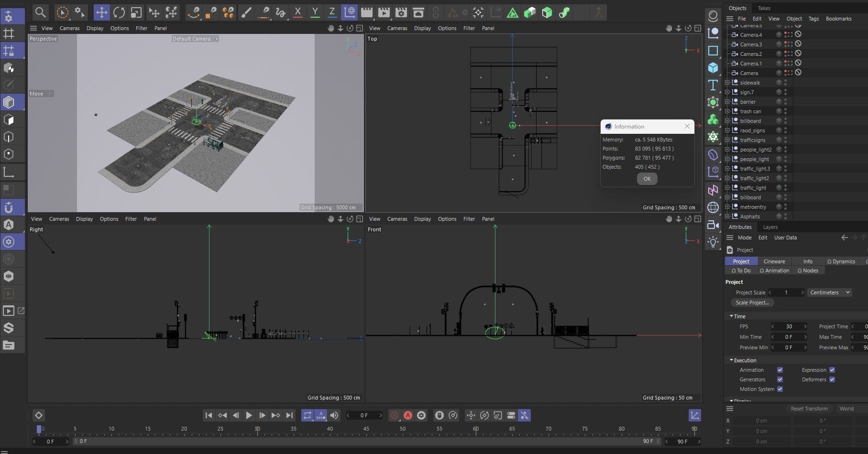Image resolution: width=868 pixels, height=454 pixels.
Task: Disable the Motion System checkbox
Action: (780, 389)
